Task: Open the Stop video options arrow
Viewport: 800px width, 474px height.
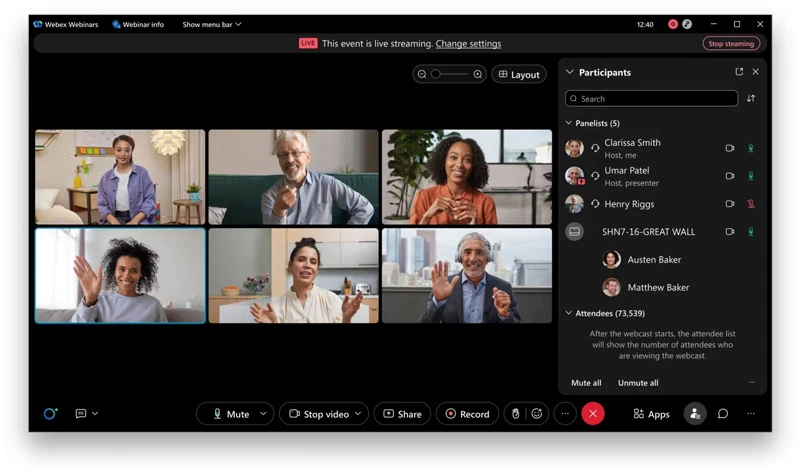Action: 358,414
